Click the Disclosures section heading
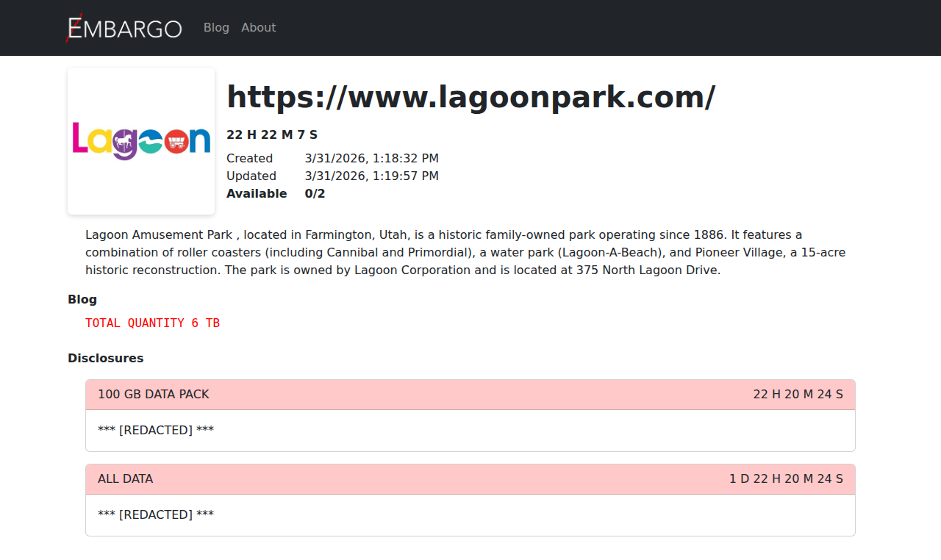Image resolution: width=941 pixels, height=560 pixels. click(105, 358)
